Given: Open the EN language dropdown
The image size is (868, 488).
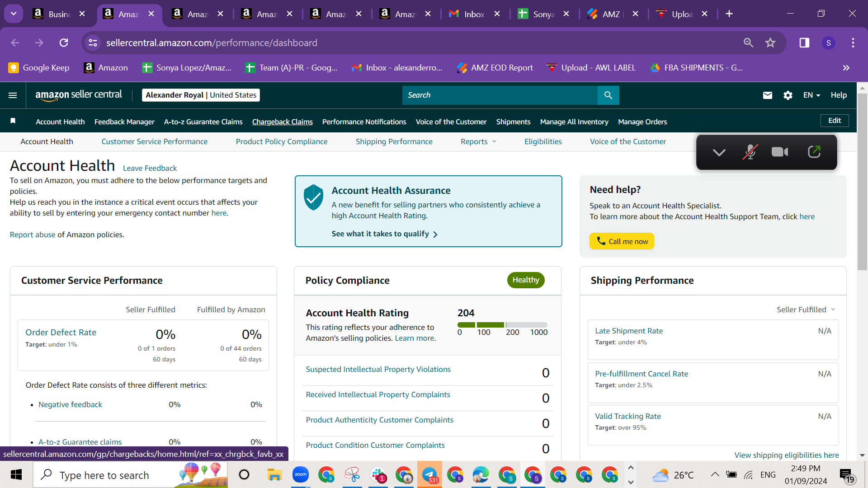Looking at the screenshot, I should pyautogui.click(x=812, y=95).
